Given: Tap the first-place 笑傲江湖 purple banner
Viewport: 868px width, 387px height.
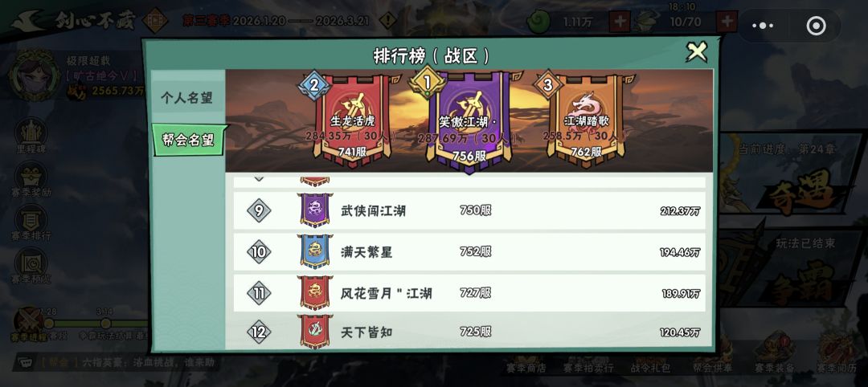Looking at the screenshot, I should tap(469, 121).
